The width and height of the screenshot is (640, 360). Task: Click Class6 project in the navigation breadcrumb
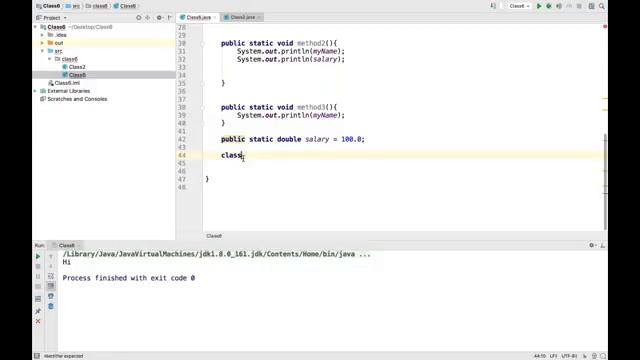pos(49,6)
